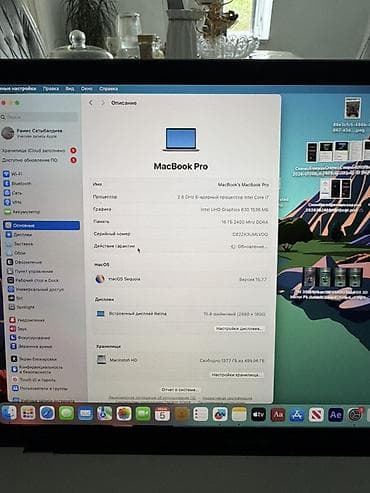This screenshot has height=493, width=370.
Task: Launch Safari from the Dock
Action: tap(47, 413)
